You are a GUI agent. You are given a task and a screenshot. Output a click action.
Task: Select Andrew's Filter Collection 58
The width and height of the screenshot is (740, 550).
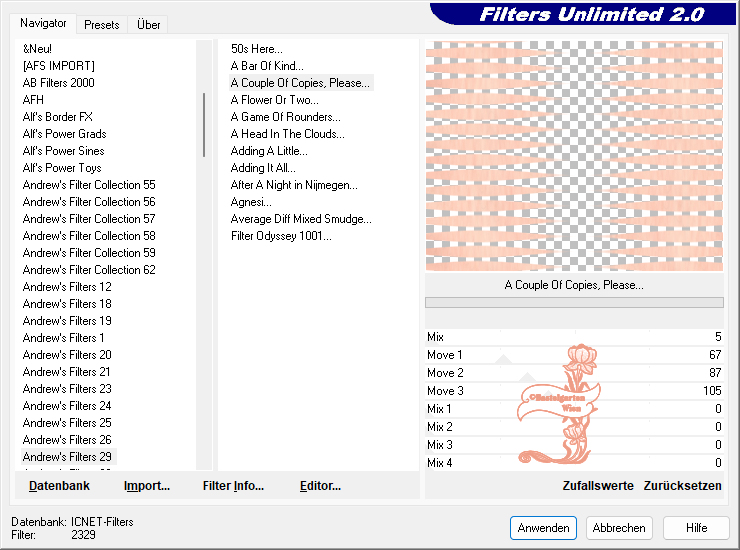[x=89, y=236]
